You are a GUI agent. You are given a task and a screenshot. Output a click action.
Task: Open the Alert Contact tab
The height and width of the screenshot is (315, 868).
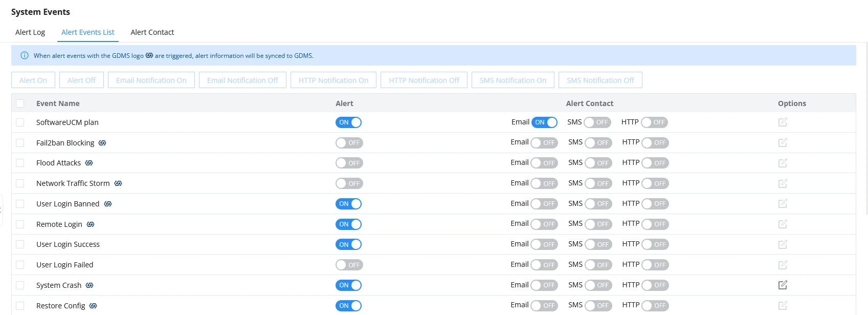coord(152,32)
